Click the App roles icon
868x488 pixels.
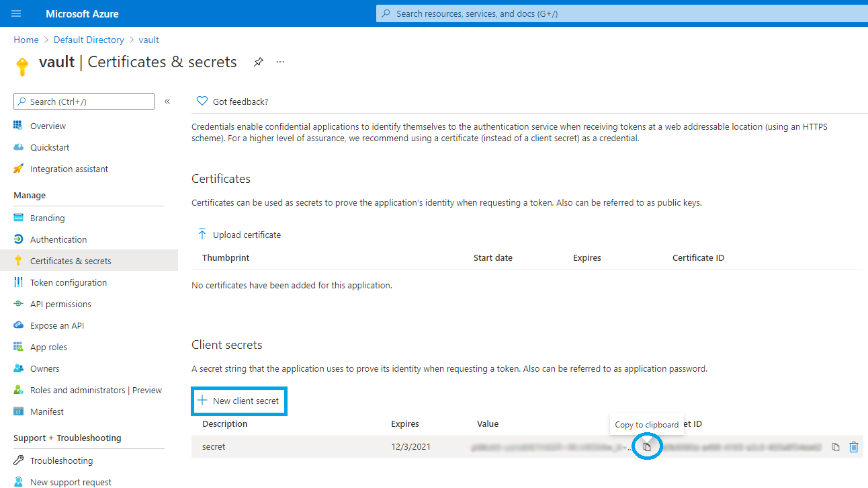click(18, 347)
